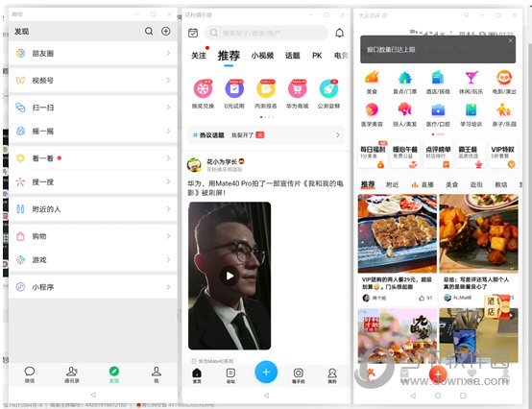
Task: Expand the 热议话题 banner arrow
Action: tap(338, 135)
